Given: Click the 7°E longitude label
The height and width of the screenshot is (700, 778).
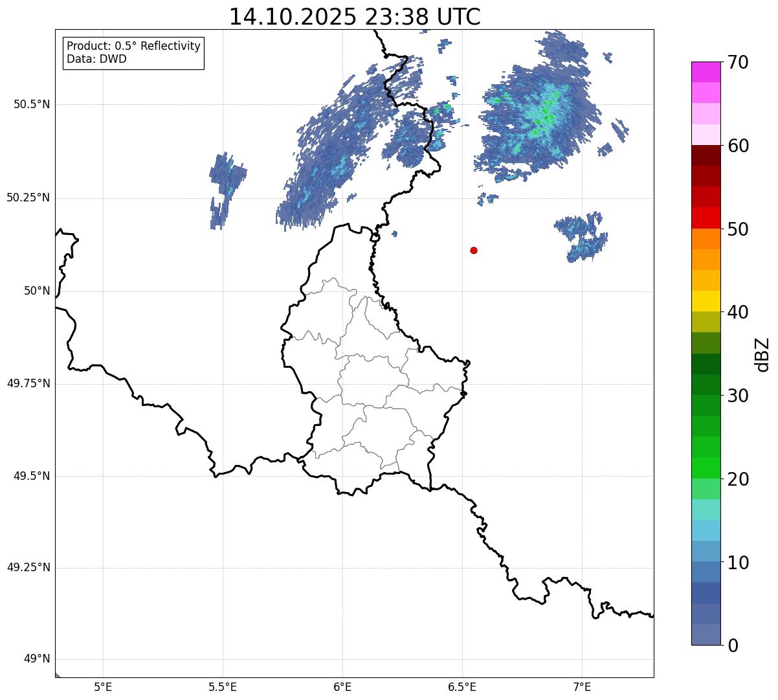Looking at the screenshot, I should click(x=582, y=686).
